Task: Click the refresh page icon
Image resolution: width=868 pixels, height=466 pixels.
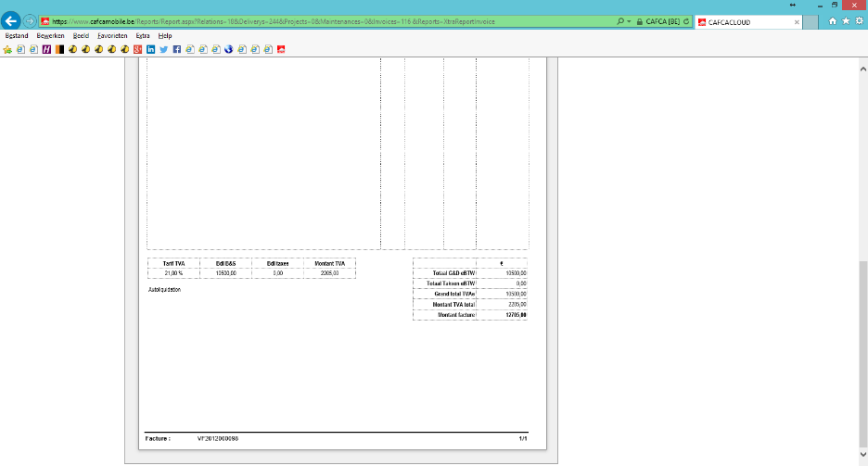Action: (x=686, y=21)
